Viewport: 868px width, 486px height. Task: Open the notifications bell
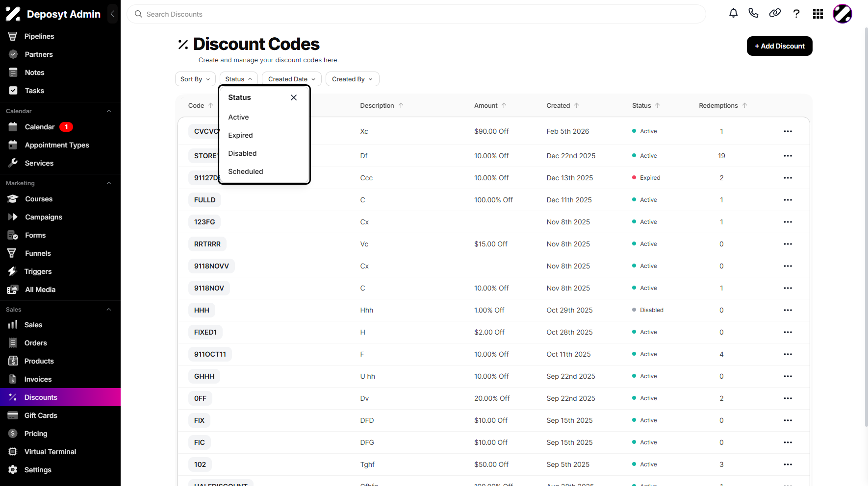pyautogui.click(x=733, y=14)
